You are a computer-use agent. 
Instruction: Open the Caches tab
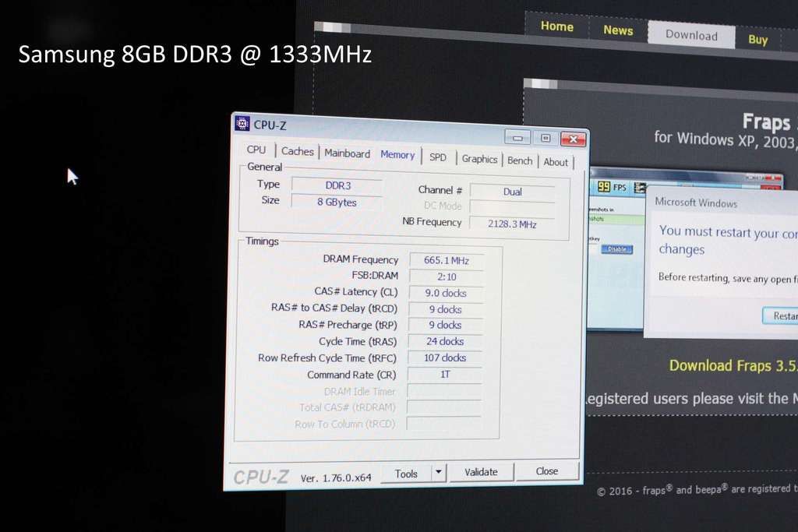tap(298, 152)
